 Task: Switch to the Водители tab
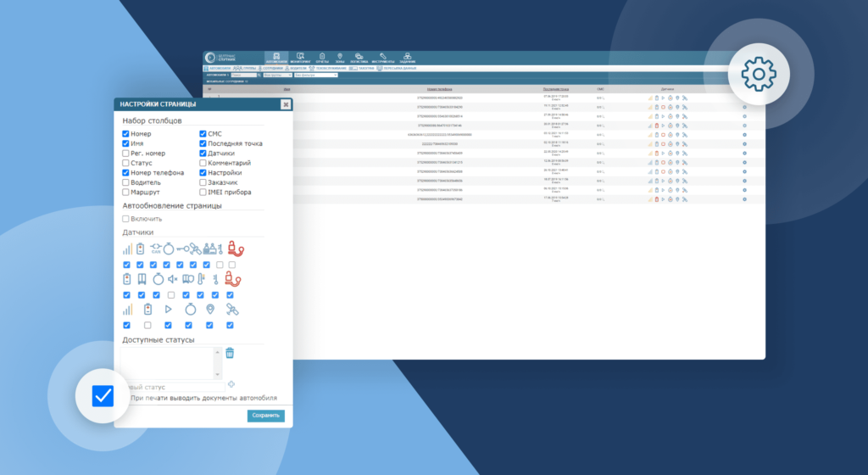[298, 67]
